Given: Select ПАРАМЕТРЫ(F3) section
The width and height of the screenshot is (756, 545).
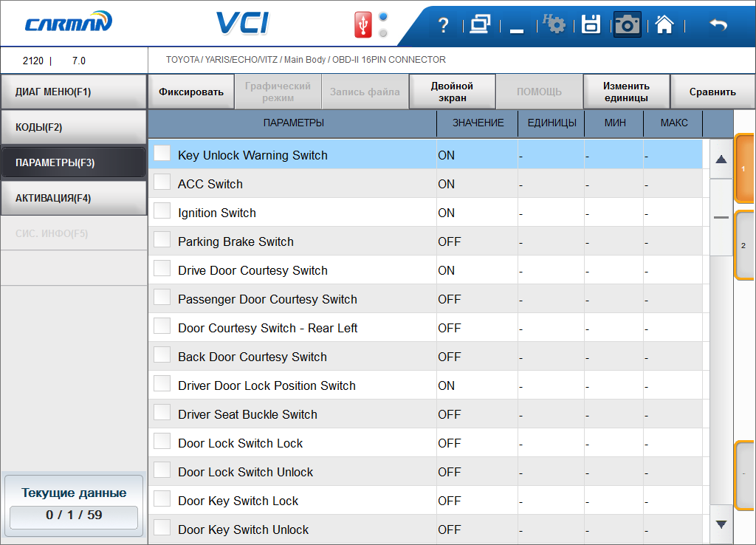Looking at the screenshot, I should click(73, 162).
